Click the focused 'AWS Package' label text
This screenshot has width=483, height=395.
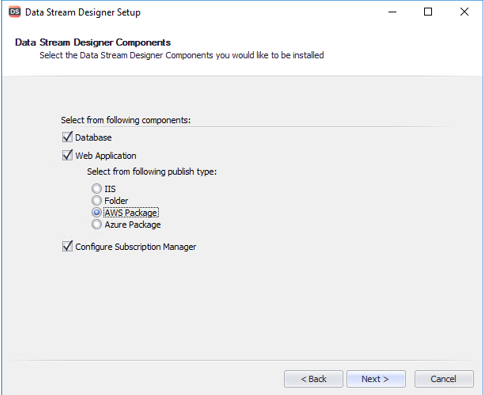[x=131, y=213]
